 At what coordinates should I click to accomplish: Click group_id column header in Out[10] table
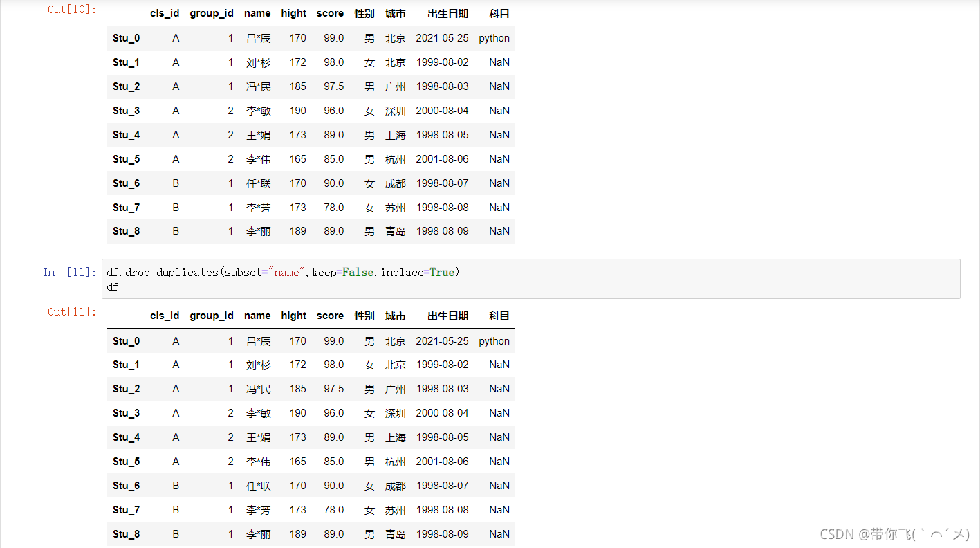pos(212,13)
